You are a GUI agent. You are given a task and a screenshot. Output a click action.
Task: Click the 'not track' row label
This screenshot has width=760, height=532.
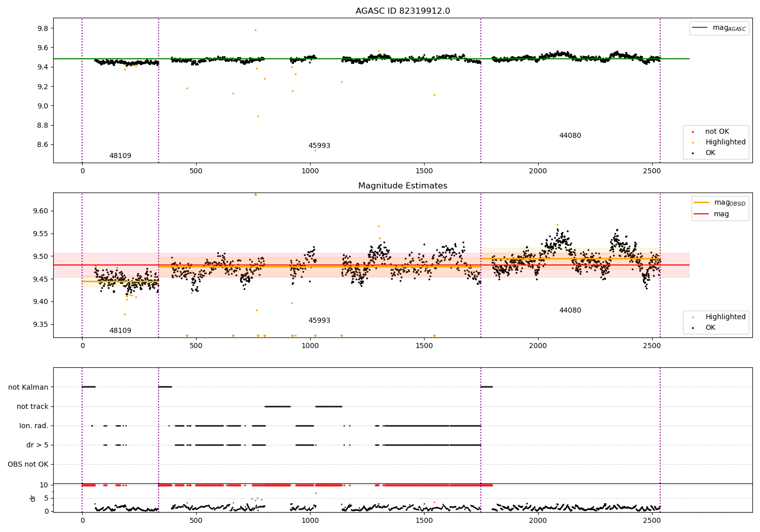[x=32, y=407]
